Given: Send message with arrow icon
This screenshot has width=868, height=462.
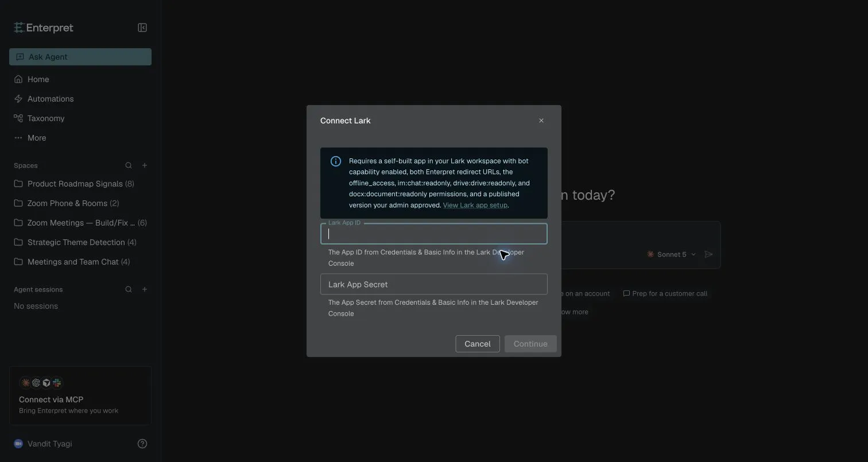Looking at the screenshot, I should coord(709,254).
